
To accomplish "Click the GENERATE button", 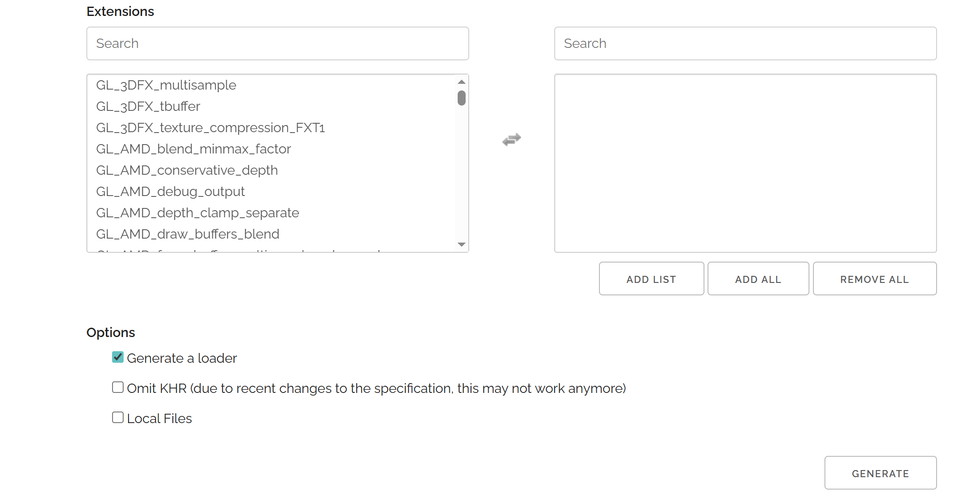I will click(x=880, y=473).
